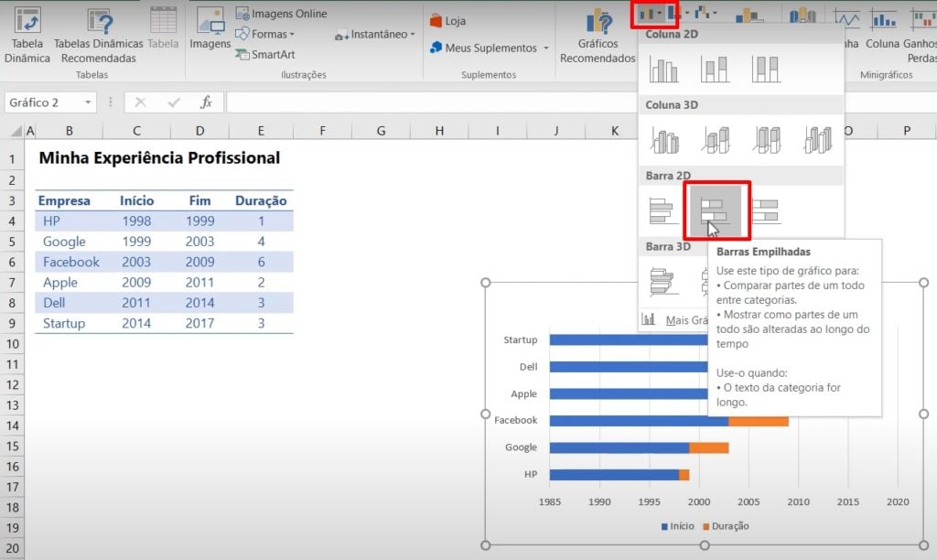Insert a SmartArt graphic
The image size is (937, 560).
[264, 55]
